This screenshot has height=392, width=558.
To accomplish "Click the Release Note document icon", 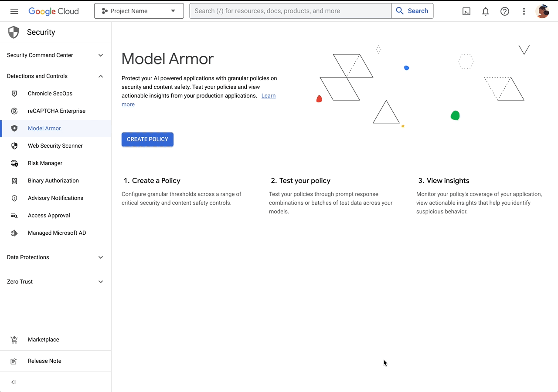I will (14, 361).
